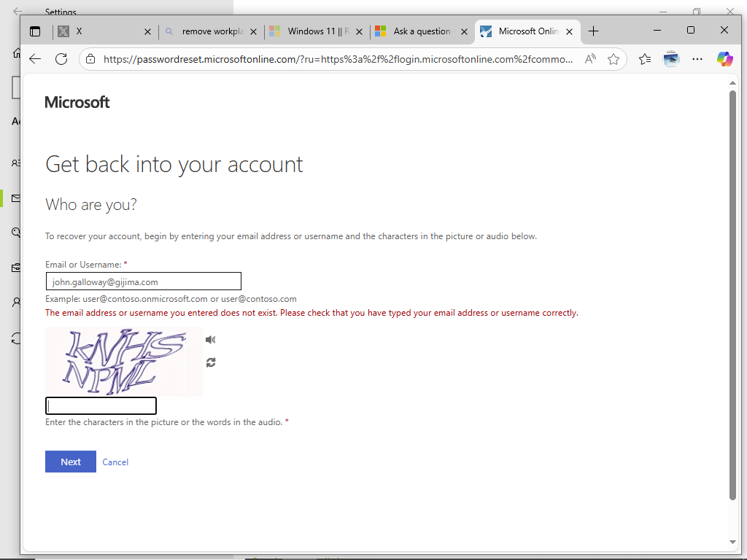Close the Microsoft Online tab

[x=569, y=32]
